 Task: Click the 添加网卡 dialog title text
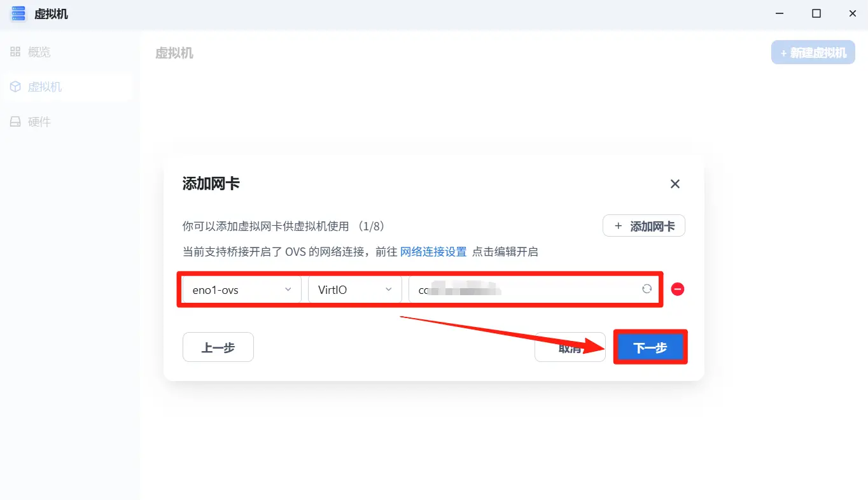click(211, 184)
